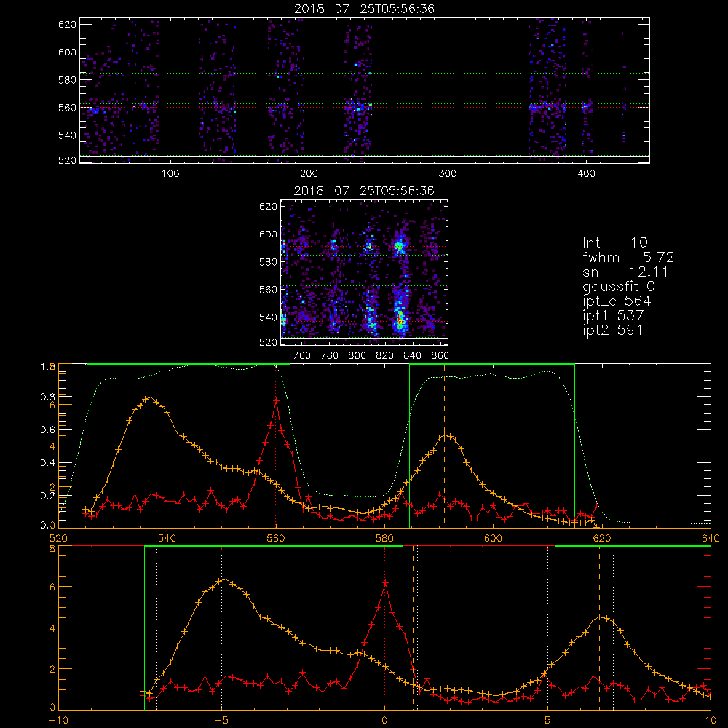The width and height of the screenshot is (728, 728).
Task: Click x-axis label 400 on top spectrogram
Action: [586, 174]
